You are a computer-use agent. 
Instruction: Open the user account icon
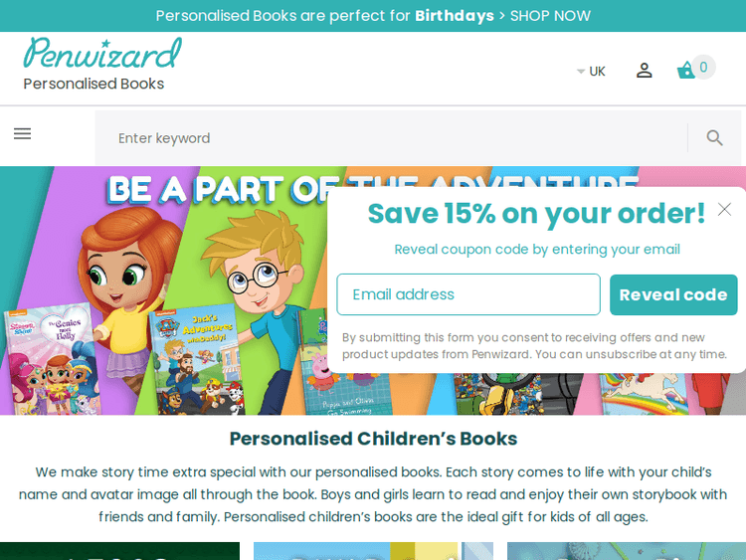click(644, 71)
